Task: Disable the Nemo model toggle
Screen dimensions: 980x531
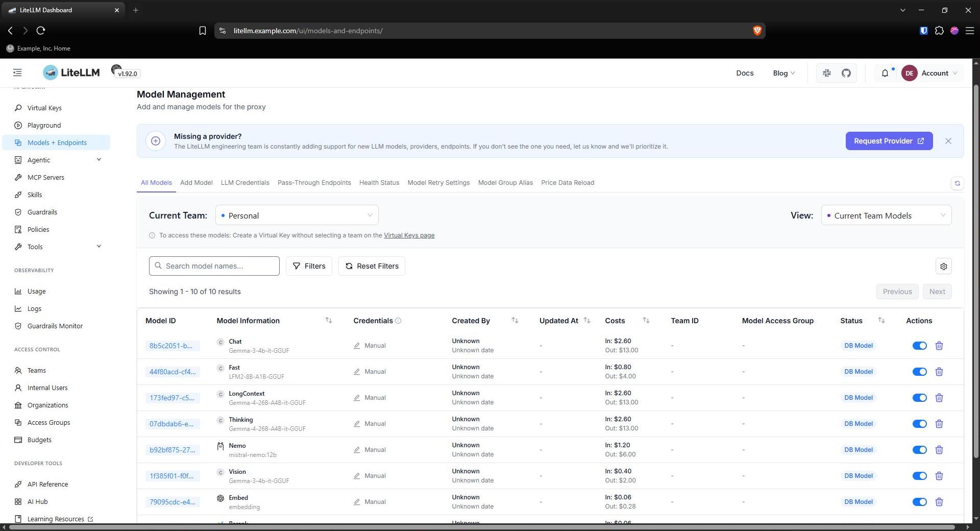Action: point(919,450)
